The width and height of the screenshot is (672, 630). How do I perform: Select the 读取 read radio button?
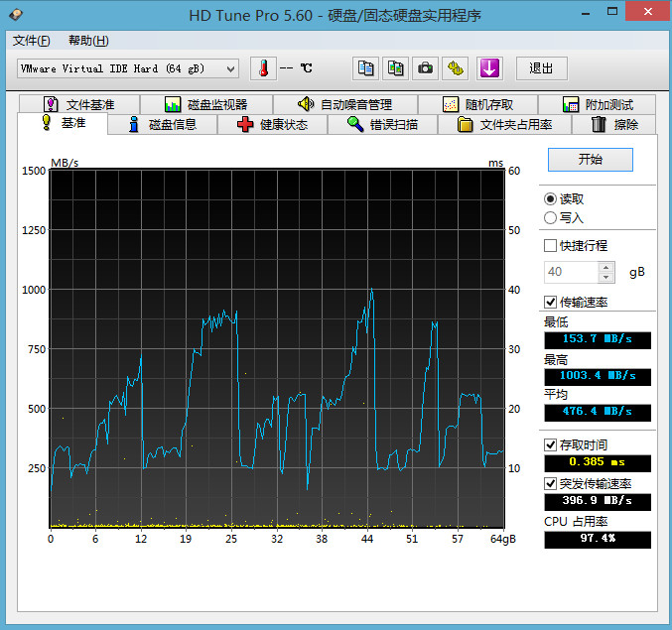pyautogui.click(x=550, y=199)
